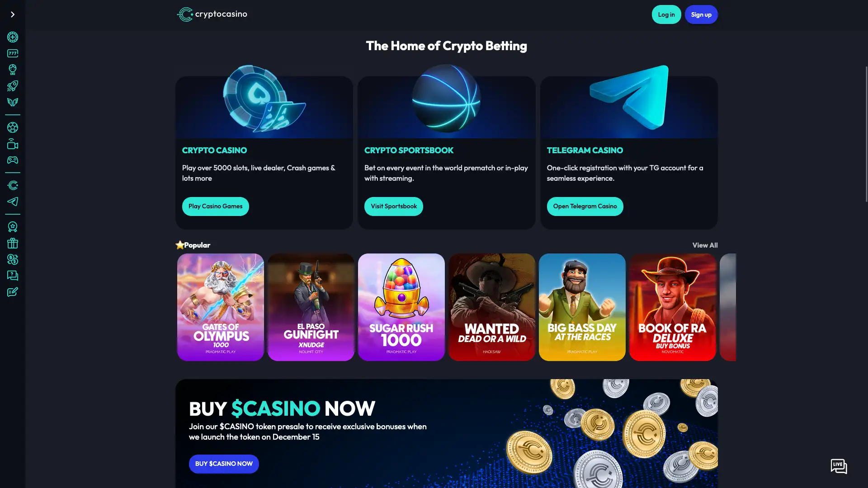This screenshot has height=488, width=868.
Task: Open the Book of Ra Deluxe game thumbnail
Action: [673, 307]
